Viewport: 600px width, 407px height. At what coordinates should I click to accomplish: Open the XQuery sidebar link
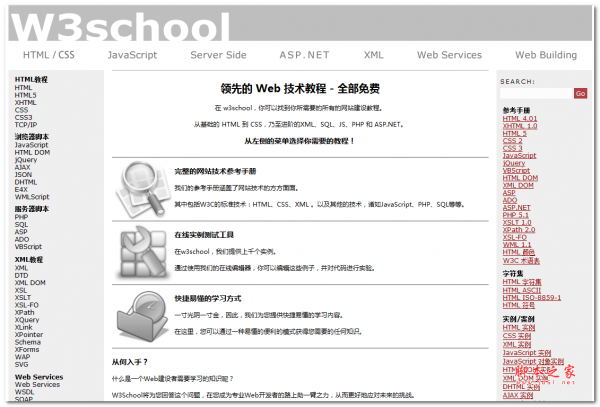(x=27, y=320)
